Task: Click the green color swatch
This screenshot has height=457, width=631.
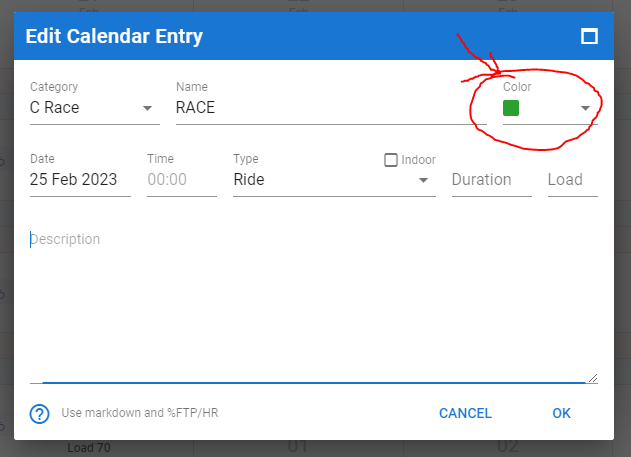Action: (x=511, y=108)
